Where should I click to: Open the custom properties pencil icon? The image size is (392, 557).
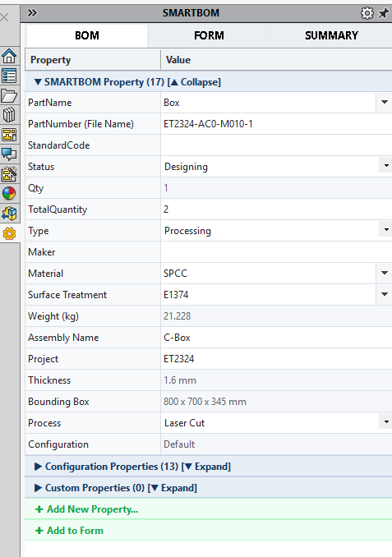pyautogui.click(x=9, y=174)
